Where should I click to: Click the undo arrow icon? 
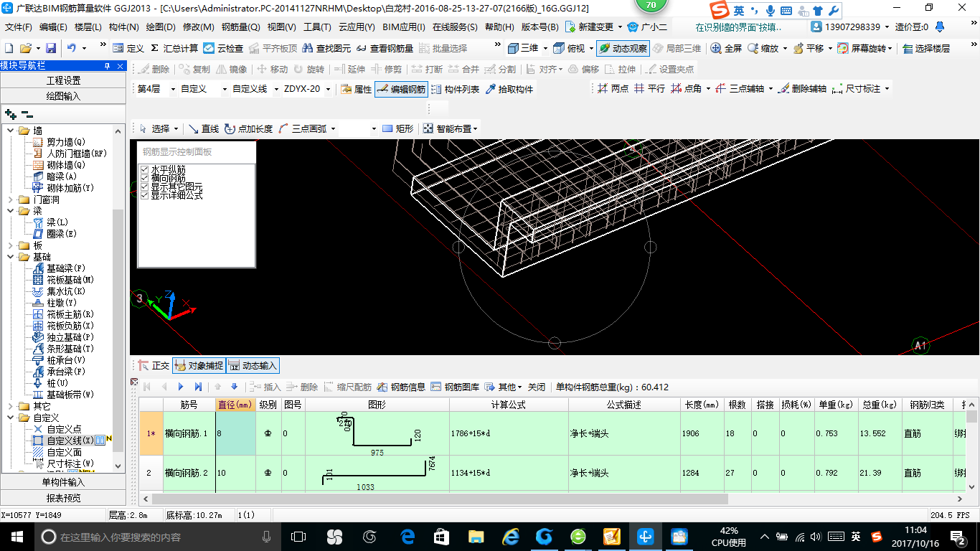72,48
